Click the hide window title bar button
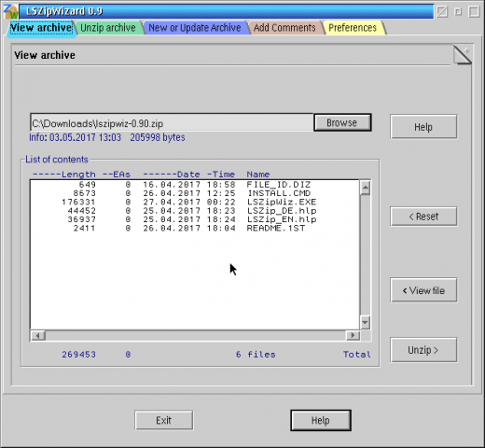Screen dimensions: 485x448 pos(442,12)
